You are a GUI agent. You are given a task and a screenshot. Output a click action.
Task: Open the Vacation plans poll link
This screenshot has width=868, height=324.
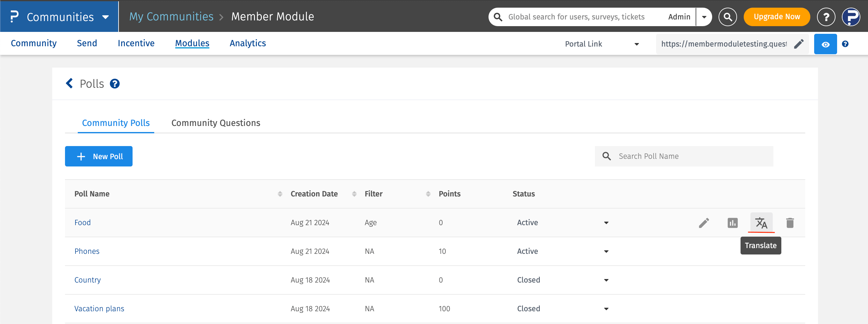[99, 308]
